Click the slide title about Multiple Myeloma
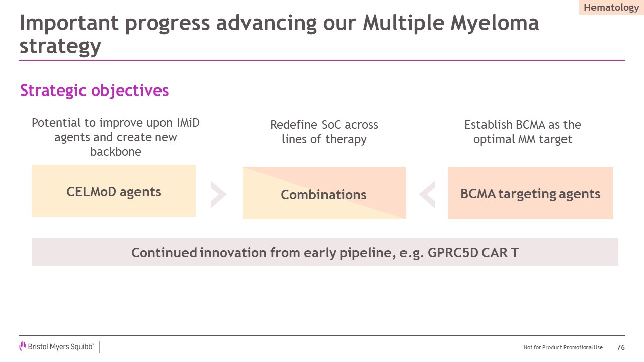The height and width of the screenshot is (362, 644). [279, 34]
